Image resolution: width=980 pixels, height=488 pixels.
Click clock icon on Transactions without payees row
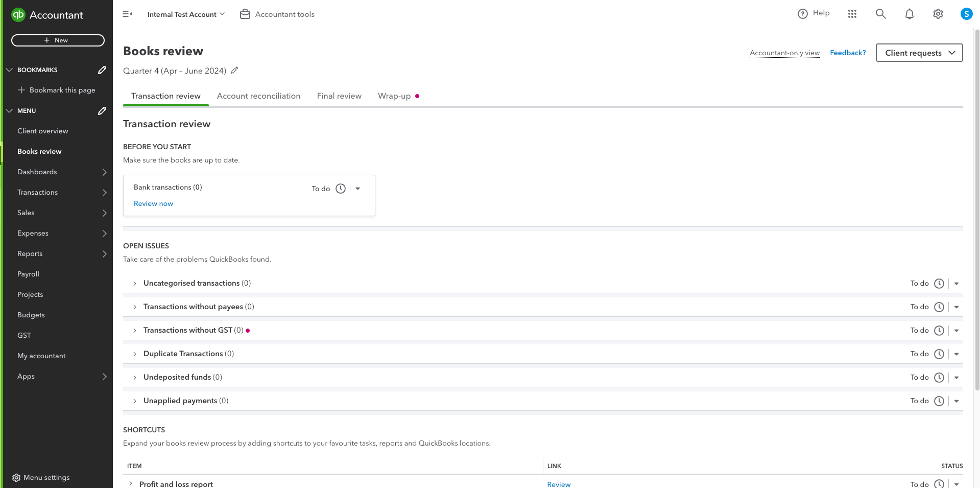pyautogui.click(x=939, y=307)
